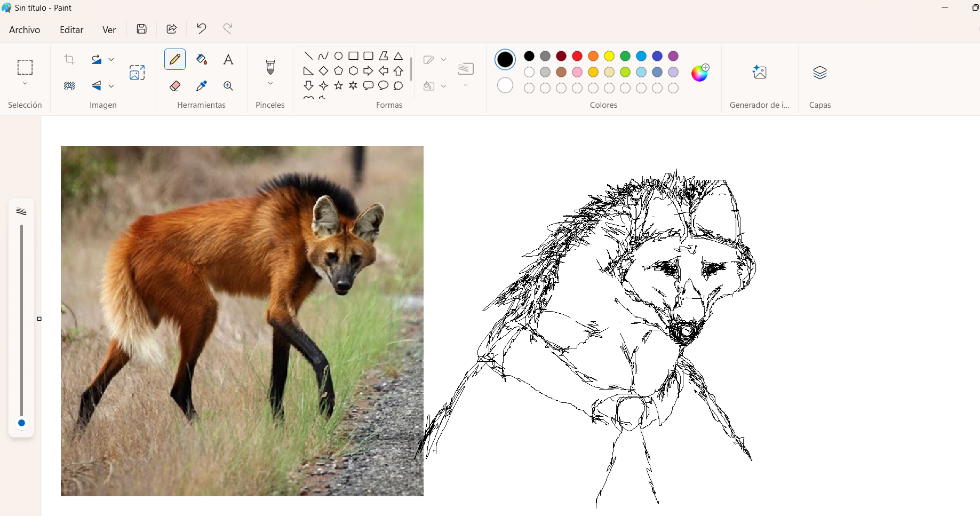
Task: Pick the dark red color swatch
Action: (x=561, y=56)
